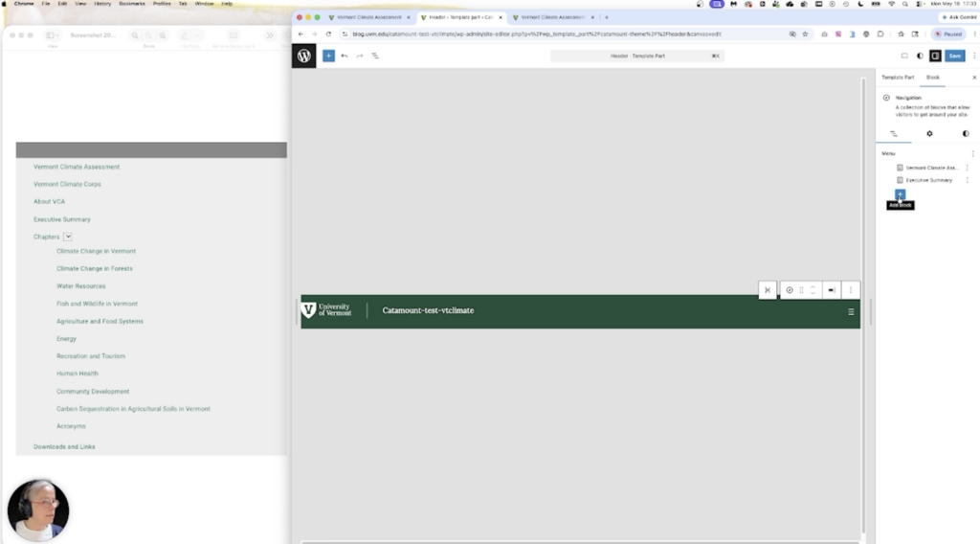Open the History menu in macOS menu bar
The width and height of the screenshot is (980, 544).
click(102, 4)
